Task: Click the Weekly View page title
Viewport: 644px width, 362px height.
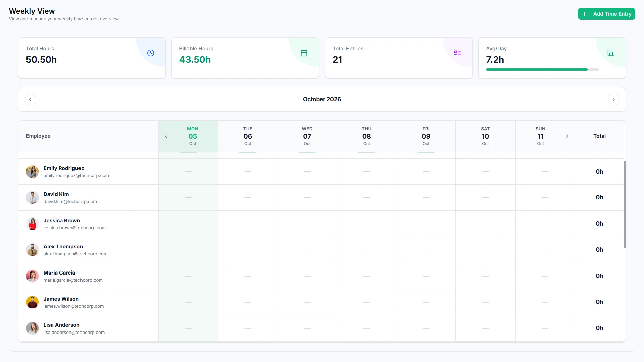Action: 32,11
